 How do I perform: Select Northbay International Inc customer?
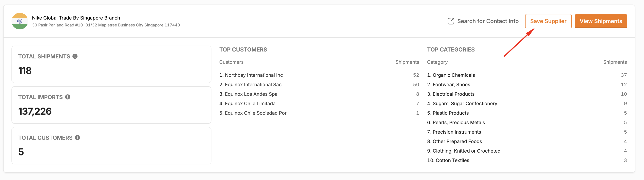(x=319, y=75)
